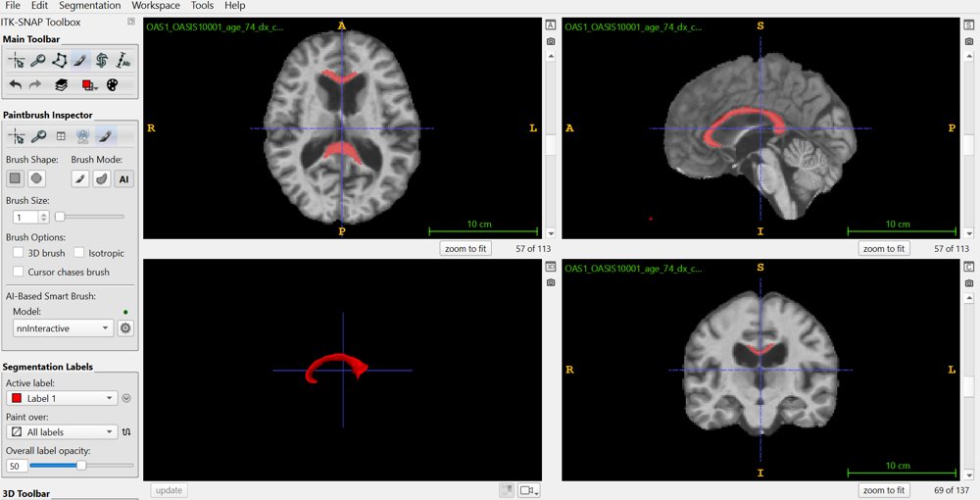
Task: Choose square brush shape
Action: pos(16,178)
